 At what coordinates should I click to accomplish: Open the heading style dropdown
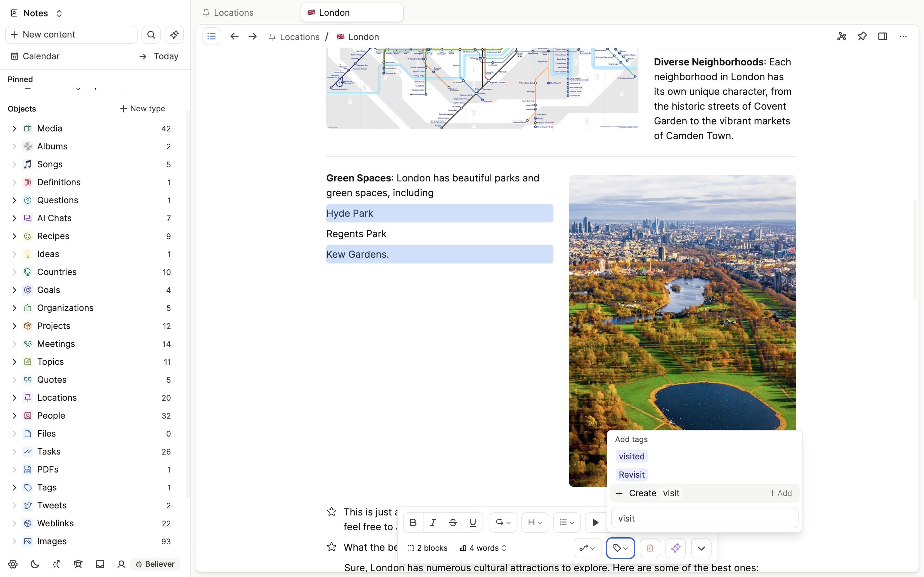tap(535, 523)
